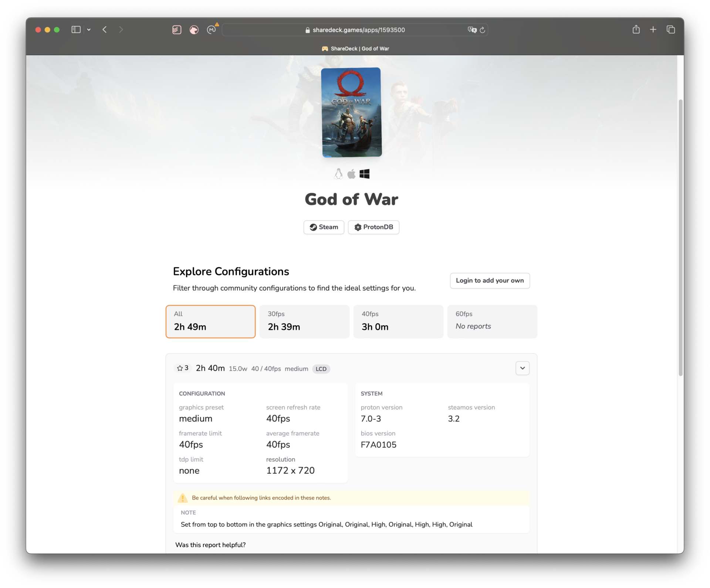Click the LCD badge on the report
The image size is (710, 588).
point(321,369)
